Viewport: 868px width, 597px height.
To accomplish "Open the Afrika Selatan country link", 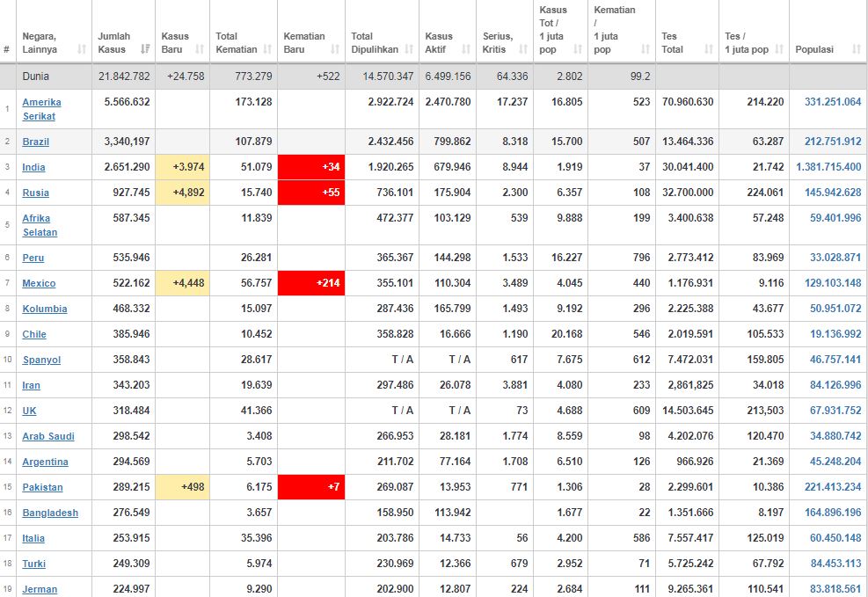I will click(40, 225).
